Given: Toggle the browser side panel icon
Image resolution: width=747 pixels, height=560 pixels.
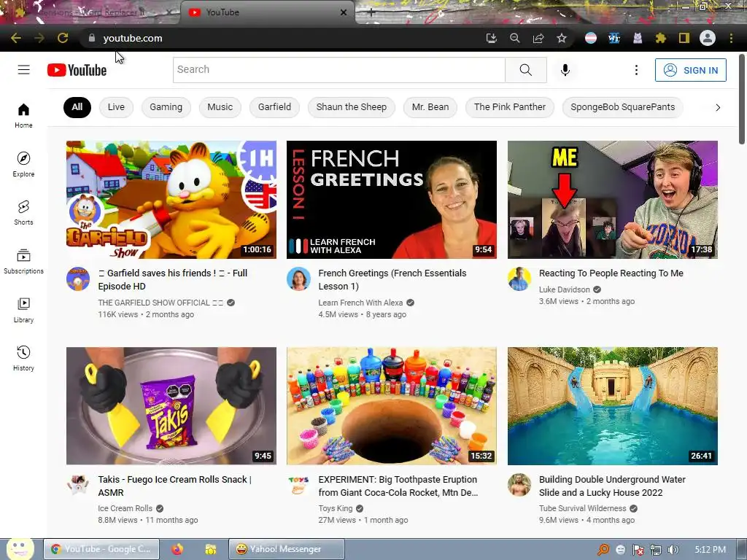Looking at the screenshot, I should tap(684, 38).
